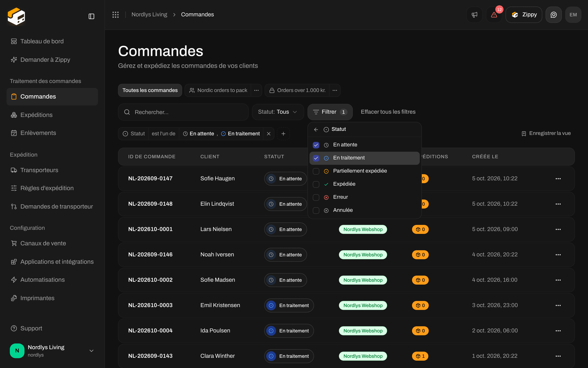This screenshot has width=588, height=368.
Task: Select Toutes les commandes tab
Action: click(150, 90)
